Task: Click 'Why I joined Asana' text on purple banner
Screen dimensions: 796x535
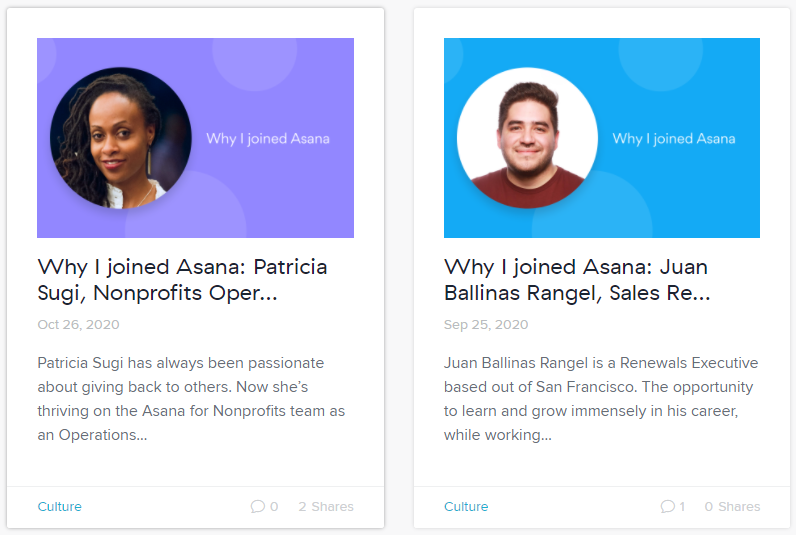Action: pos(268,139)
